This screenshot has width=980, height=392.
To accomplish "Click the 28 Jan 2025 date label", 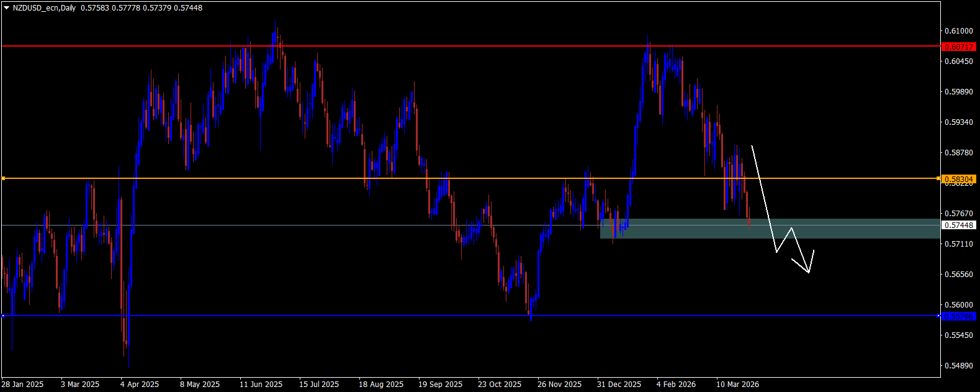I will click(x=23, y=385).
